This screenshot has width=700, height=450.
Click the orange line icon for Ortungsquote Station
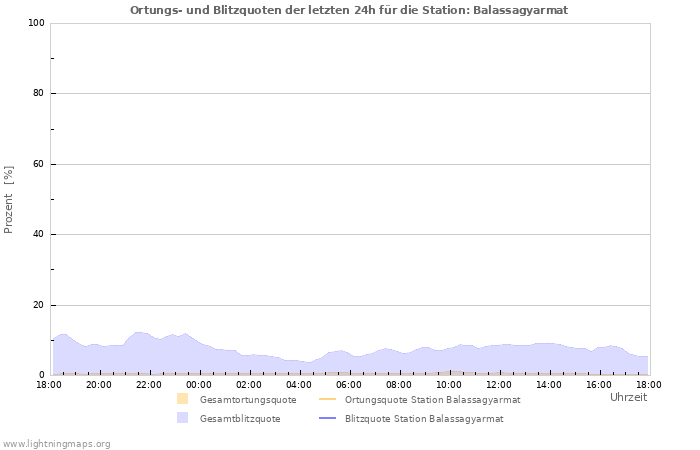pos(327,399)
